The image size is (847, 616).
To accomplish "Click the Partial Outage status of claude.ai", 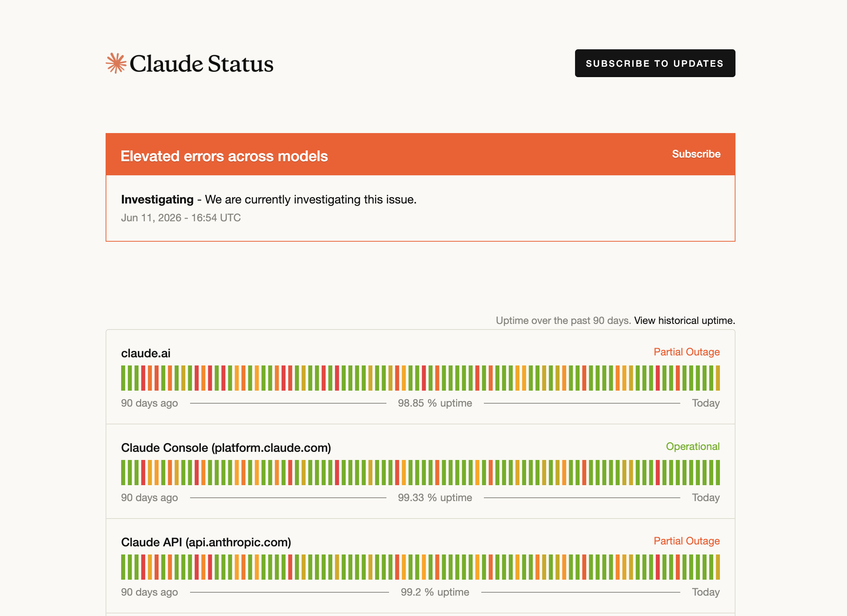I will point(687,352).
